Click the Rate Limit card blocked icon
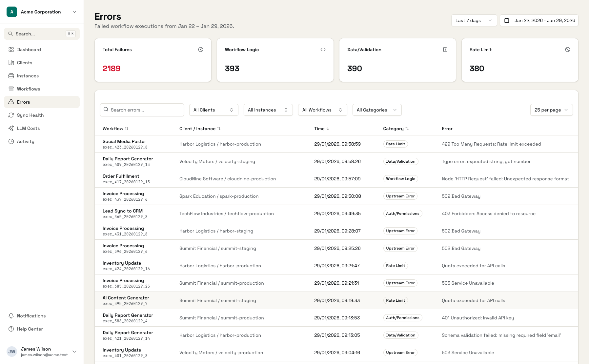Screen dimensions: 589x364 [x=568, y=50]
